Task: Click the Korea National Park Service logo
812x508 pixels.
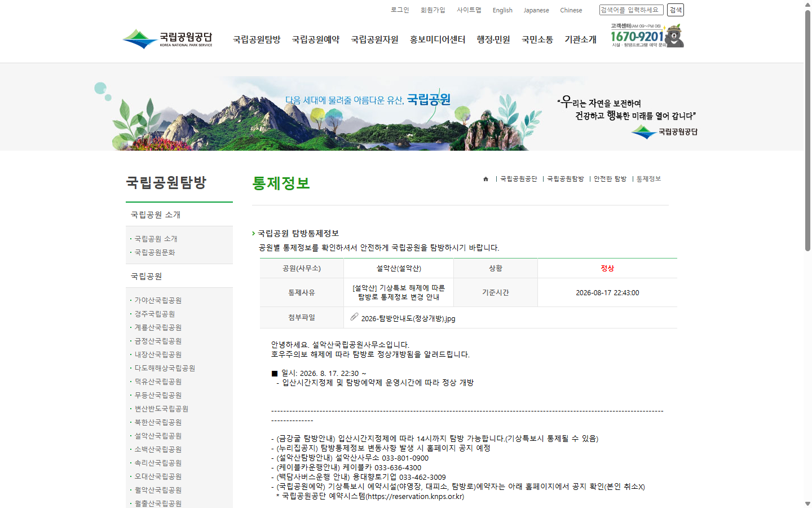Action: click(x=167, y=39)
